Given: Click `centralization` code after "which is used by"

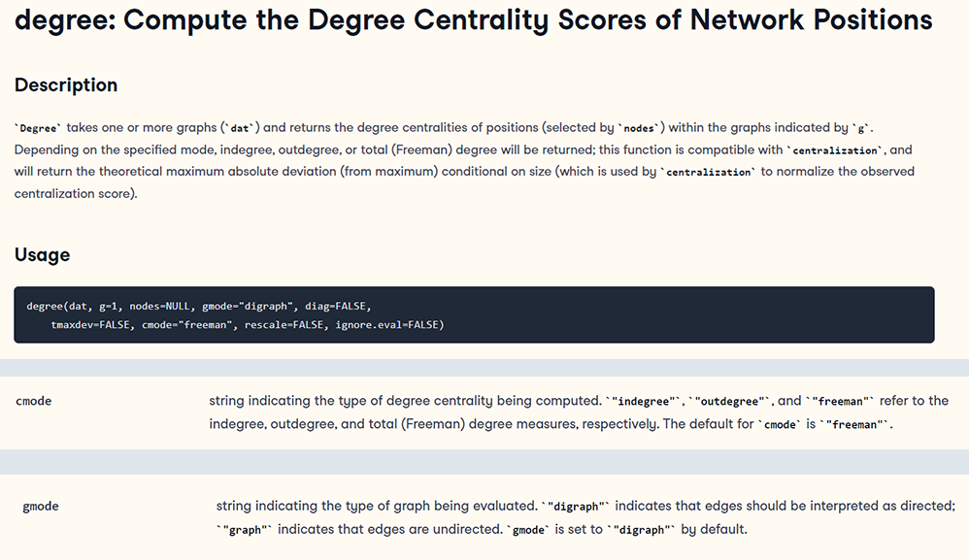Looking at the screenshot, I should point(708,172).
